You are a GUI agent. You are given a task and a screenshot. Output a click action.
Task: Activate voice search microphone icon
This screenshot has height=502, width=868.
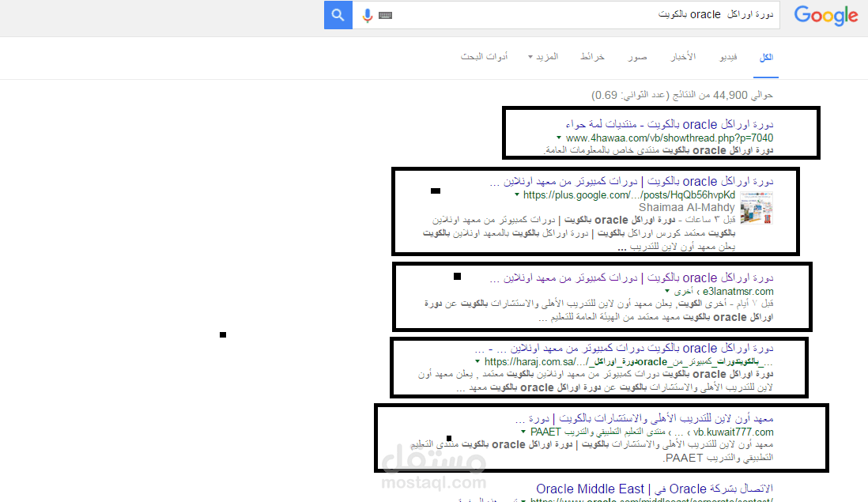point(367,16)
